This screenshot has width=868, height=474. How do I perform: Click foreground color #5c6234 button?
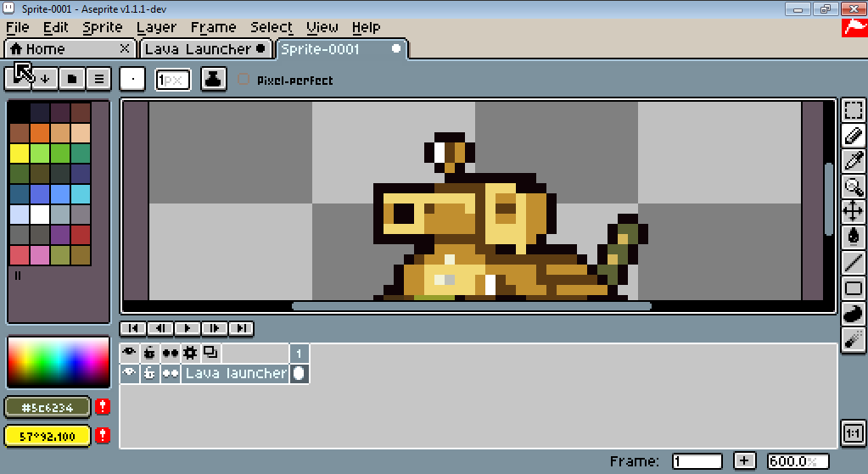point(48,408)
